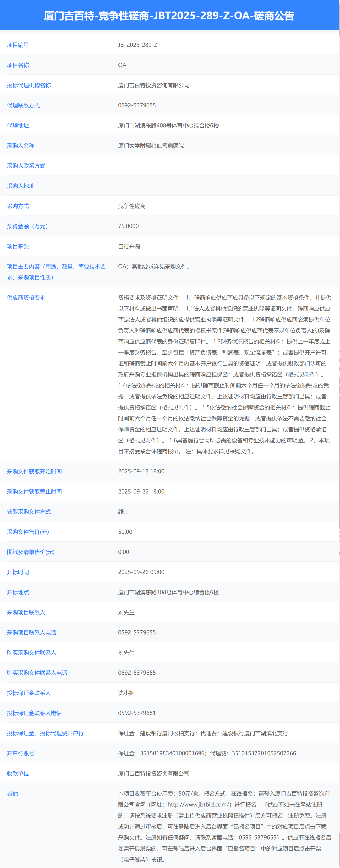Click the 代理地址 field label
340x868 pixels.
click(x=18, y=125)
